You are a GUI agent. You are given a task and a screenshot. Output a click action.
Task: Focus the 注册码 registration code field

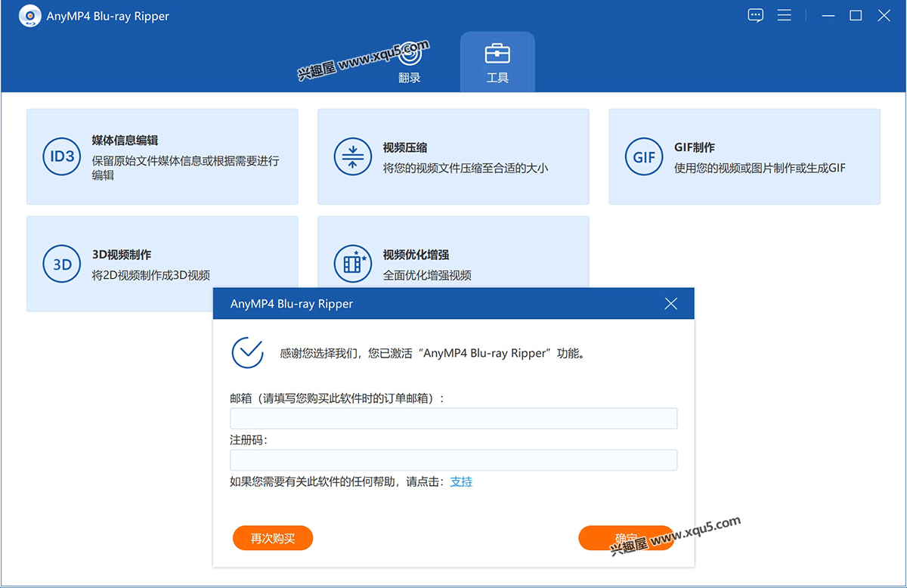pyautogui.click(x=453, y=460)
